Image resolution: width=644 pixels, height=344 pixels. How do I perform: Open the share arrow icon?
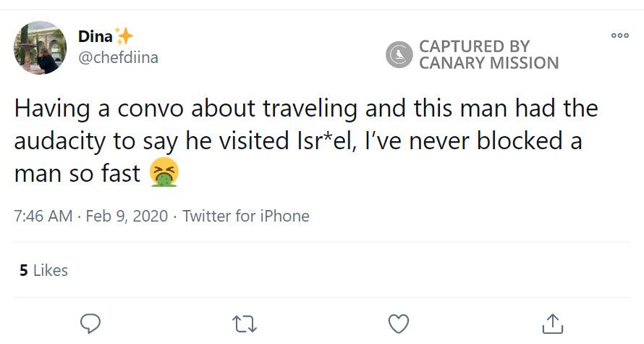(x=553, y=323)
